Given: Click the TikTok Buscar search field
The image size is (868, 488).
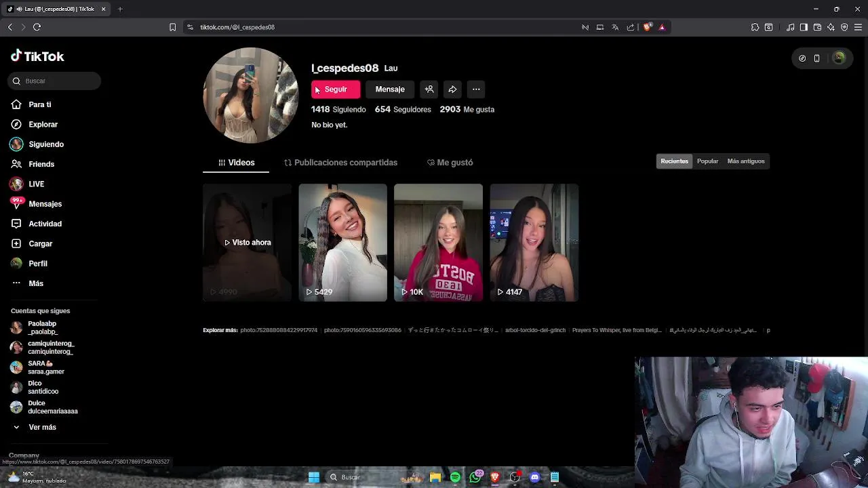Looking at the screenshot, I should coord(54,81).
